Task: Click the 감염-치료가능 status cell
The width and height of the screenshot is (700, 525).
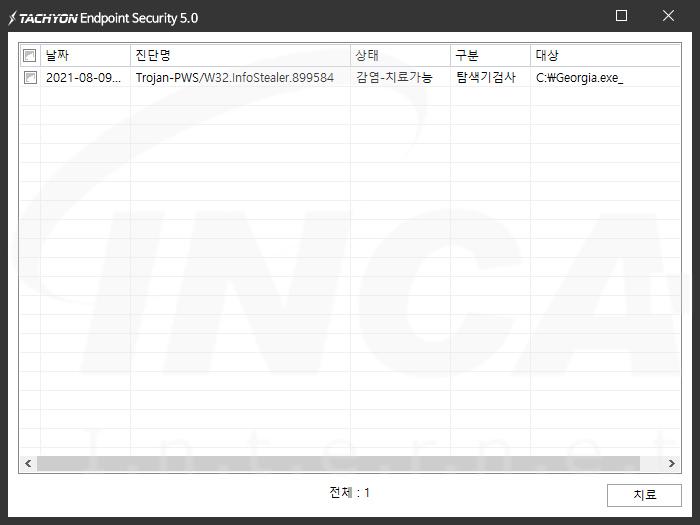Action: 394,78
